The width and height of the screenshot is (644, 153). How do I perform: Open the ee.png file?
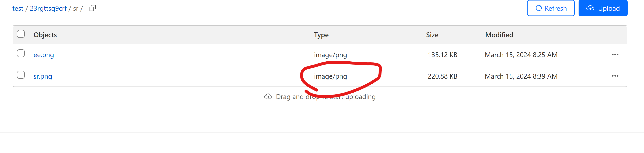(x=44, y=55)
